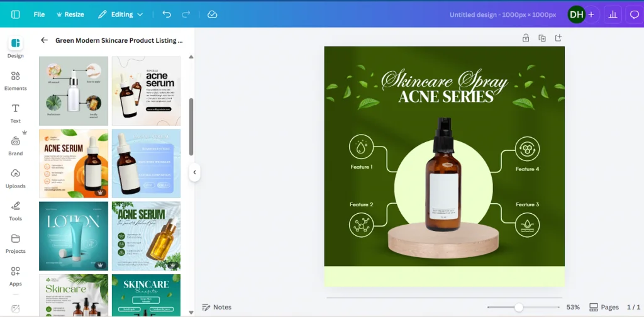Viewport: 644px width, 317px height.
Task: Toggle the sidebar menu panel icon
Action: [16, 14]
